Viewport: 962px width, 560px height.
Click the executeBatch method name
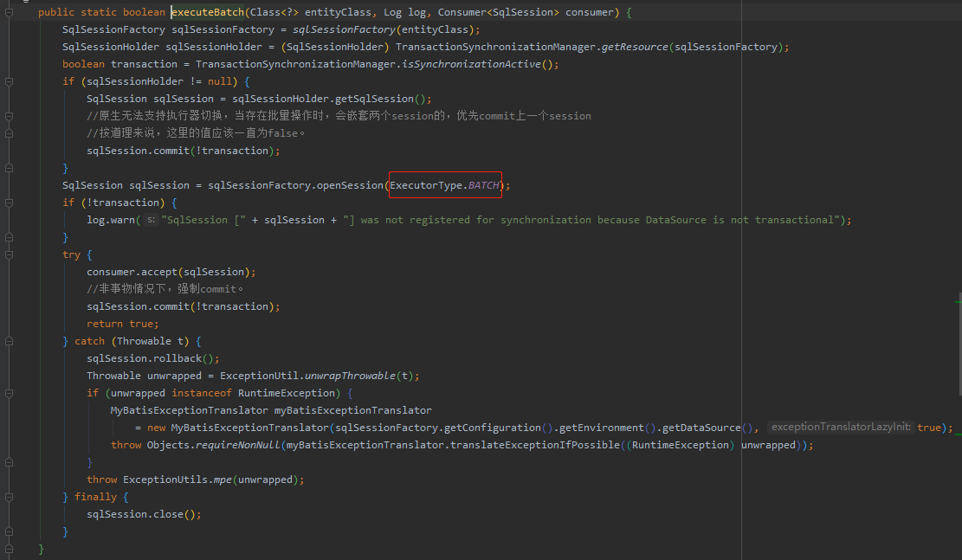point(207,12)
